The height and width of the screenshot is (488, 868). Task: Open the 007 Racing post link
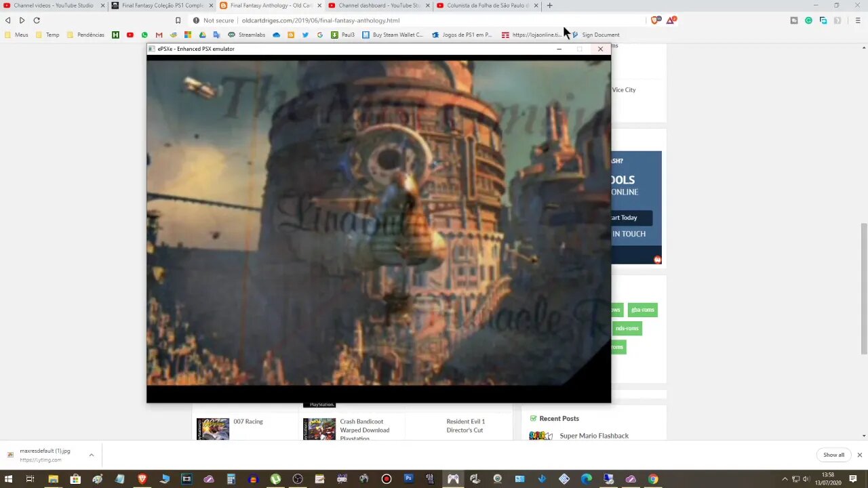point(248,422)
